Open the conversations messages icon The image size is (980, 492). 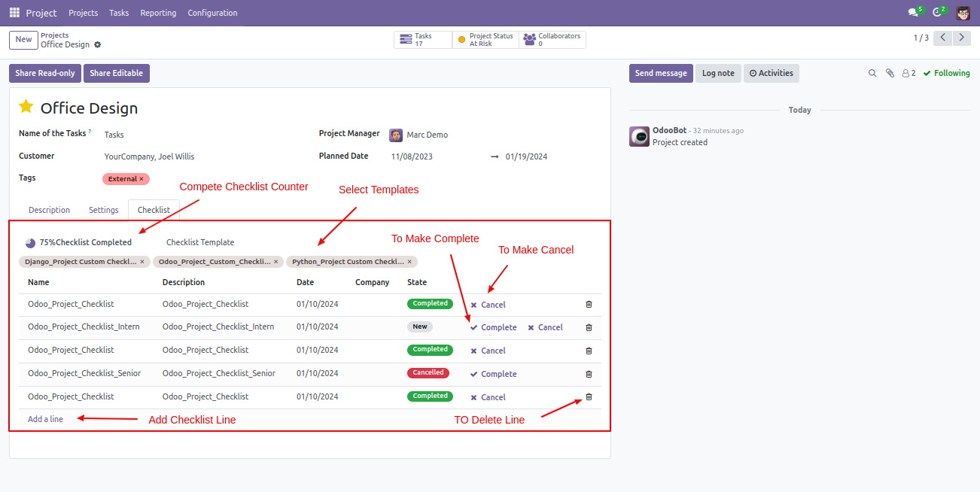[915, 12]
